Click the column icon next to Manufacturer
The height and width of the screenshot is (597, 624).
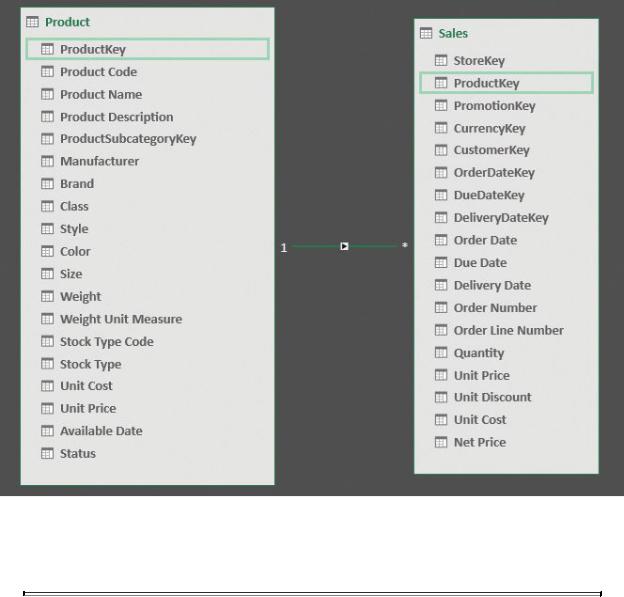[x=47, y=161]
